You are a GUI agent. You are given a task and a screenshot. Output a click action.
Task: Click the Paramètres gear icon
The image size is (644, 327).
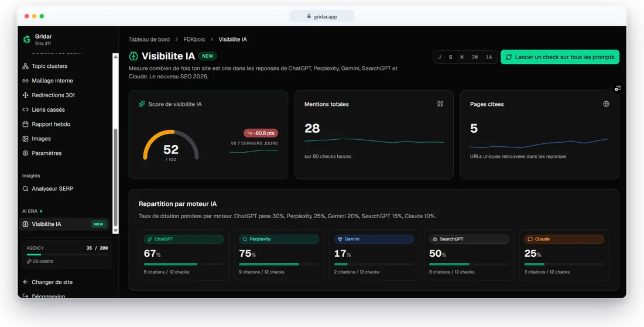pyautogui.click(x=25, y=153)
